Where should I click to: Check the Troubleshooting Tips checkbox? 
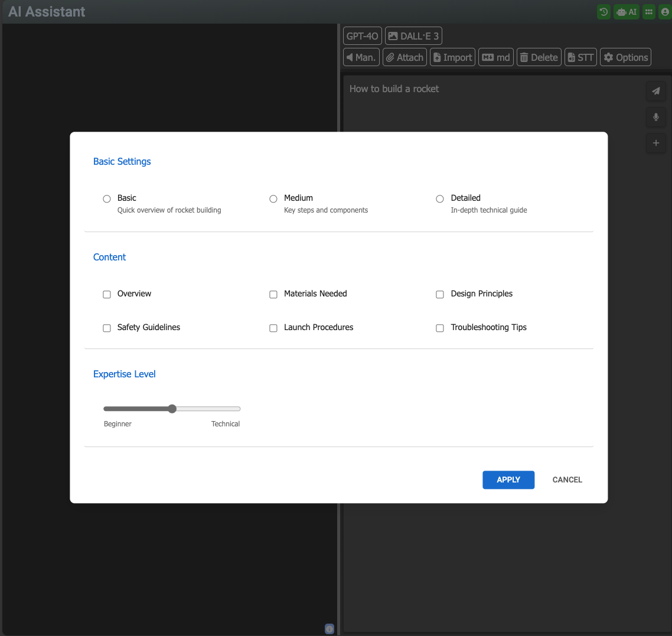point(440,328)
